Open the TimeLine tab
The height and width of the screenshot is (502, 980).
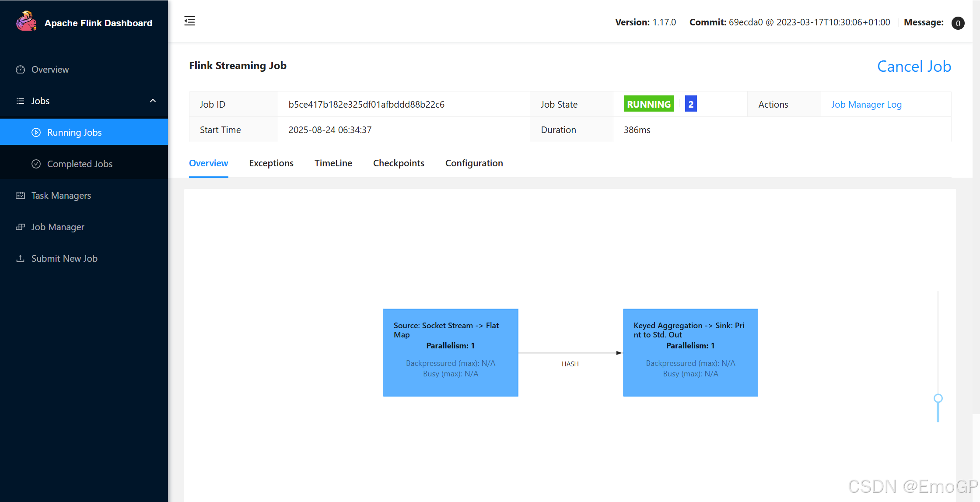coord(333,163)
